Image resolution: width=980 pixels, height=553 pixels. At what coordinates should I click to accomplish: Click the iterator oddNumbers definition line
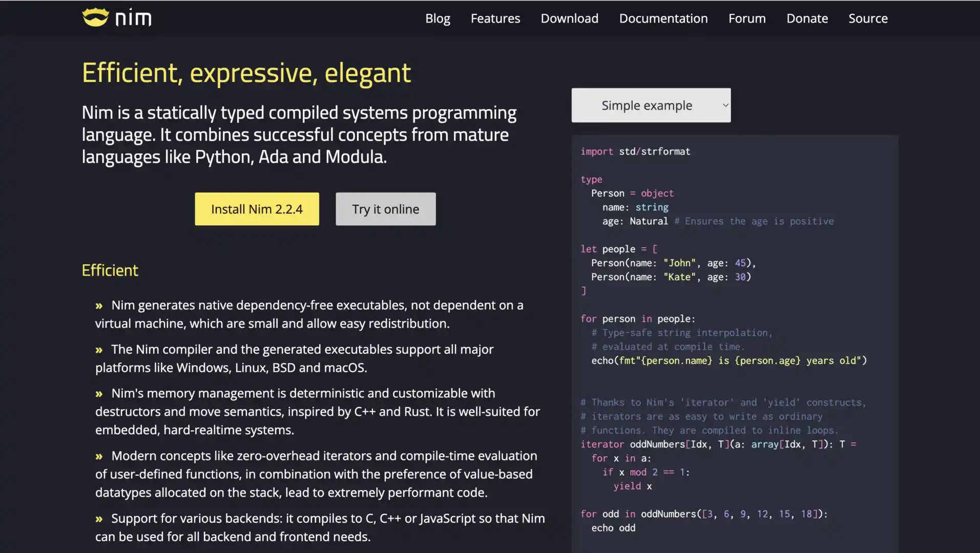click(718, 444)
